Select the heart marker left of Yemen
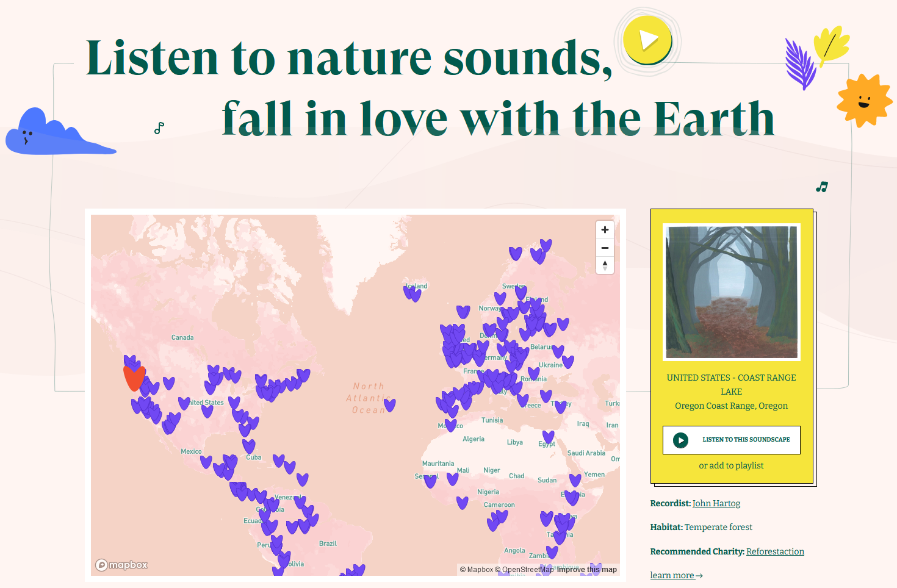The image size is (897, 588). 575,480
